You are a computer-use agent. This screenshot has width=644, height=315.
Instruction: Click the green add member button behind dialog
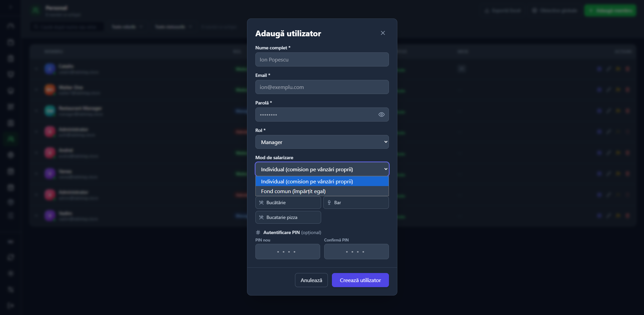(610, 10)
